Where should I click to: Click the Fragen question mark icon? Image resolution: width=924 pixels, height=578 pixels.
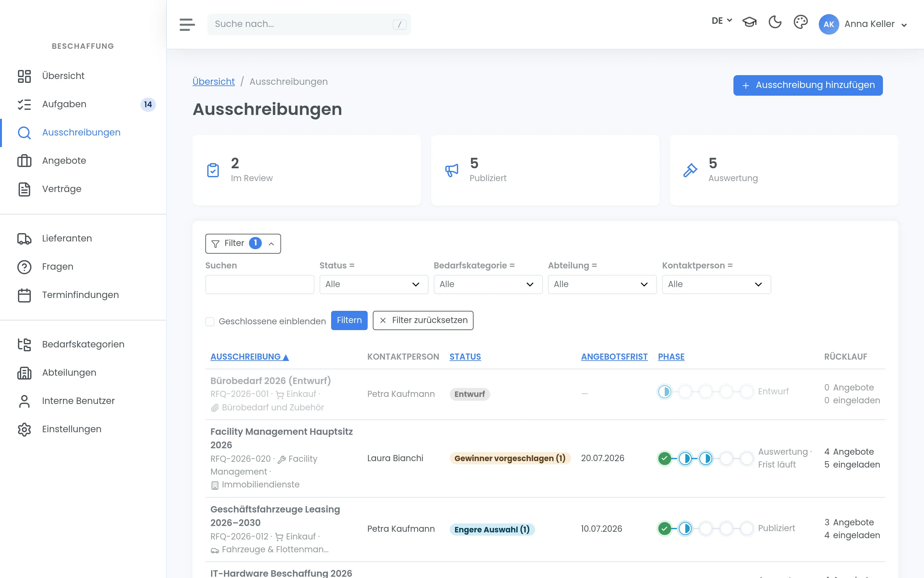point(24,267)
